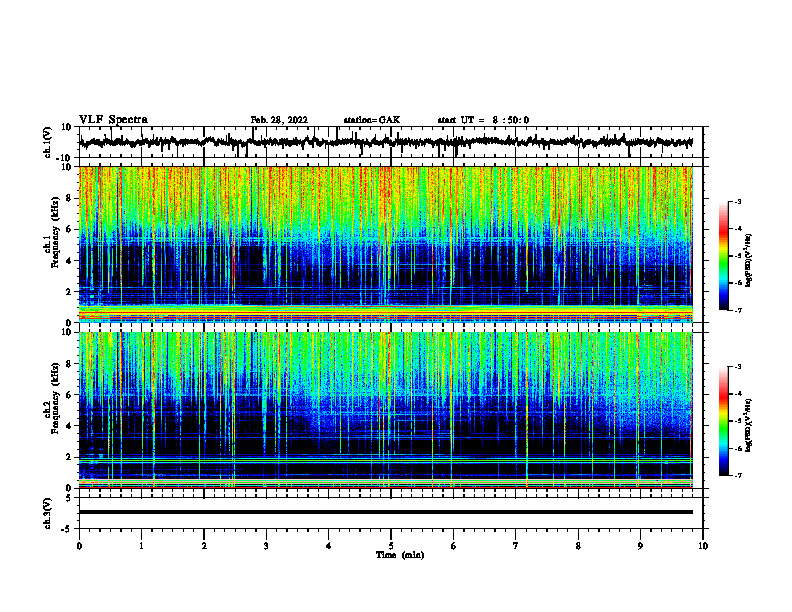Click time axis tick label "10" at far right
Screen dimensions: 792x612
click(x=703, y=546)
